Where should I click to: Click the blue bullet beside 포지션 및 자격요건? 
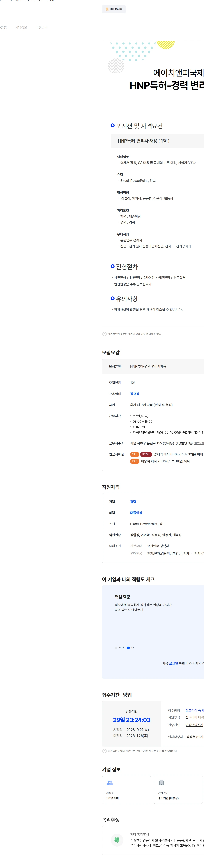(113, 125)
